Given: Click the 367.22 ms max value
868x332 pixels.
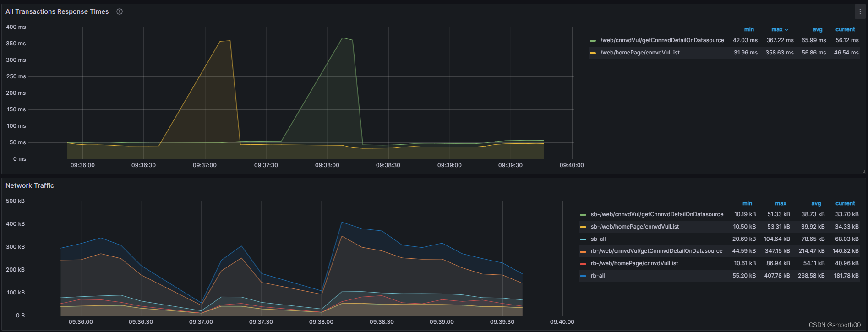Looking at the screenshot, I should click(x=780, y=40).
